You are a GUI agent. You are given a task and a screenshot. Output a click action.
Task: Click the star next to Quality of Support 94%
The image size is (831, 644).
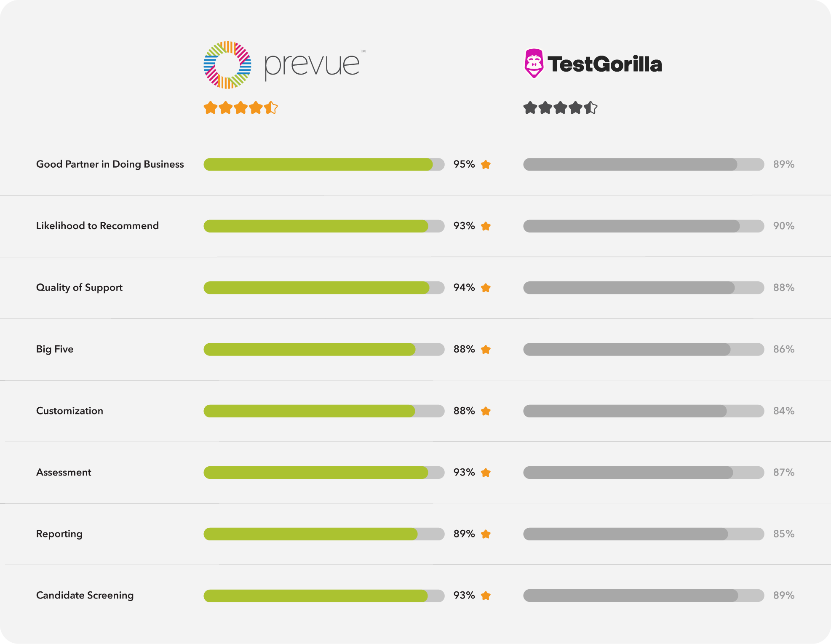click(486, 288)
